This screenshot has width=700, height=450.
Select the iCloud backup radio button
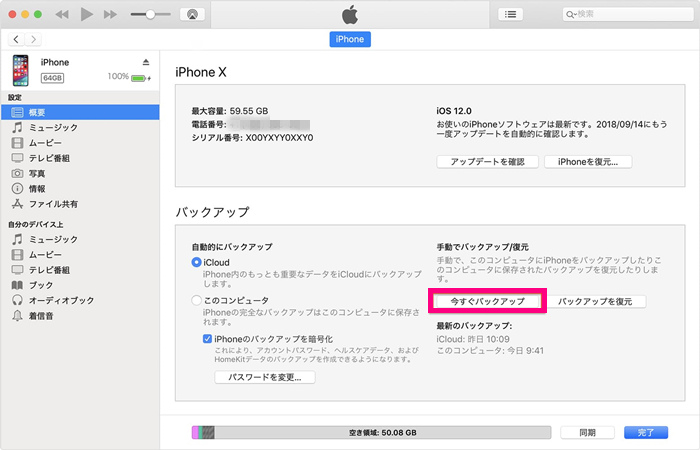[x=196, y=262]
